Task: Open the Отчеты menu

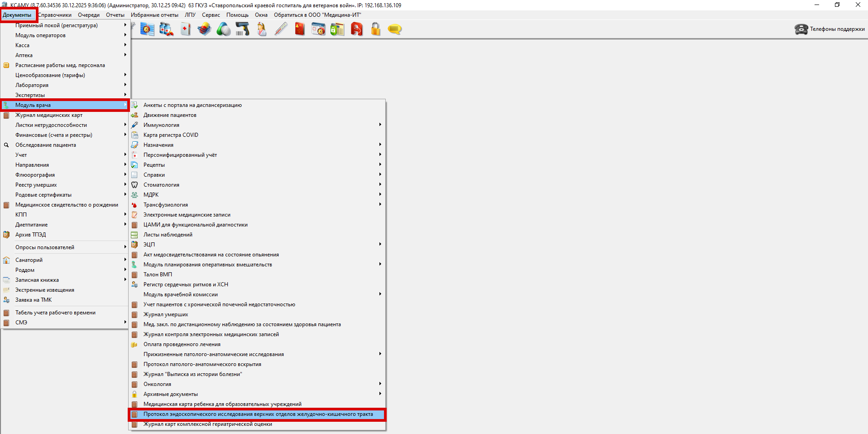Action: click(x=115, y=15)
